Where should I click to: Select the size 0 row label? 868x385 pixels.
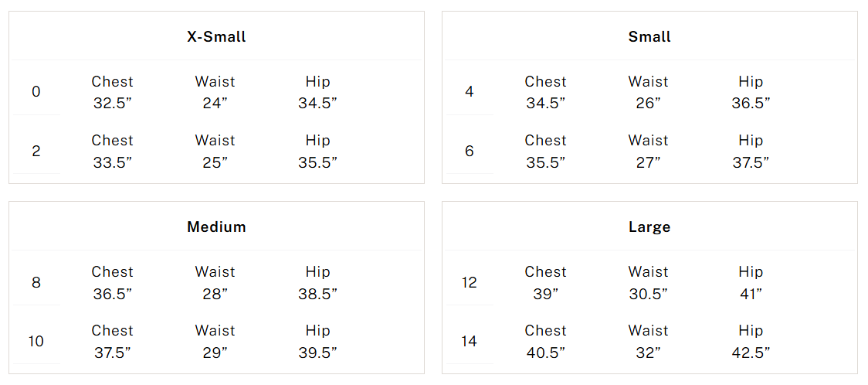[x=36, y=92]
